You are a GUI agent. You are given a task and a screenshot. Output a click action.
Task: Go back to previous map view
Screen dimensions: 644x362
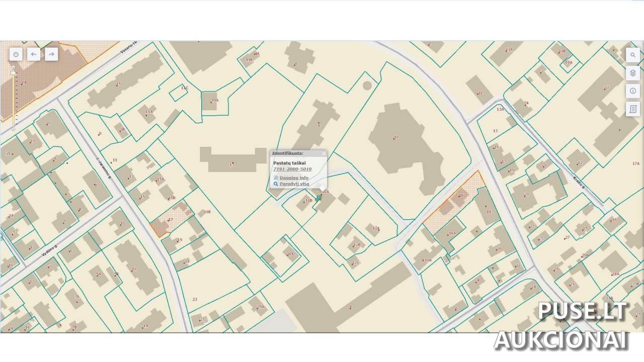click(x=34, y=54)
